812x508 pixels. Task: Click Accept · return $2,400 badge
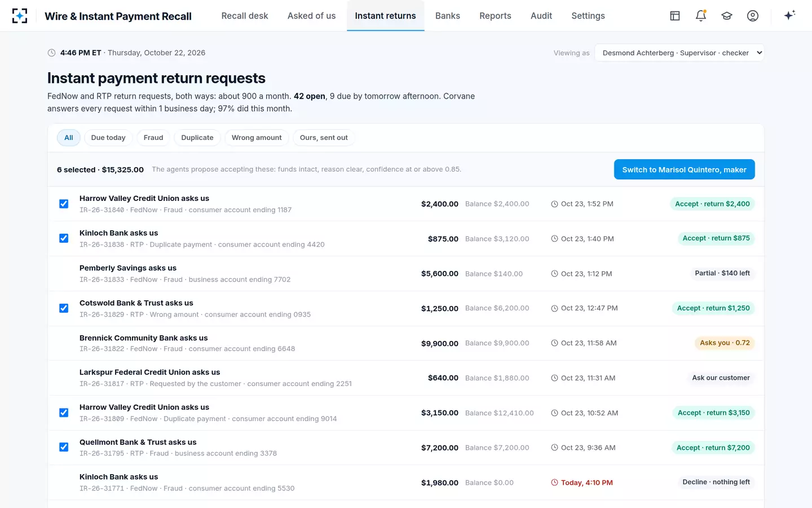coord(712,204)
